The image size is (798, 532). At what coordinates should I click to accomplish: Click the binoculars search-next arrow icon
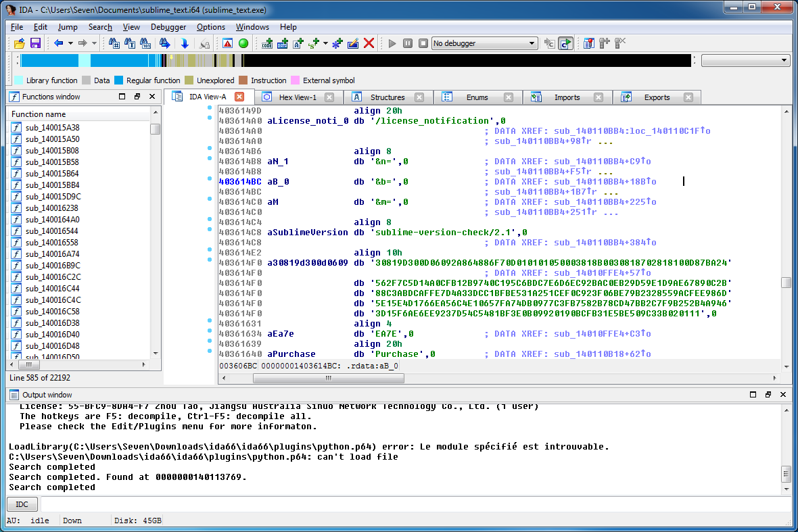click(164, 43)
